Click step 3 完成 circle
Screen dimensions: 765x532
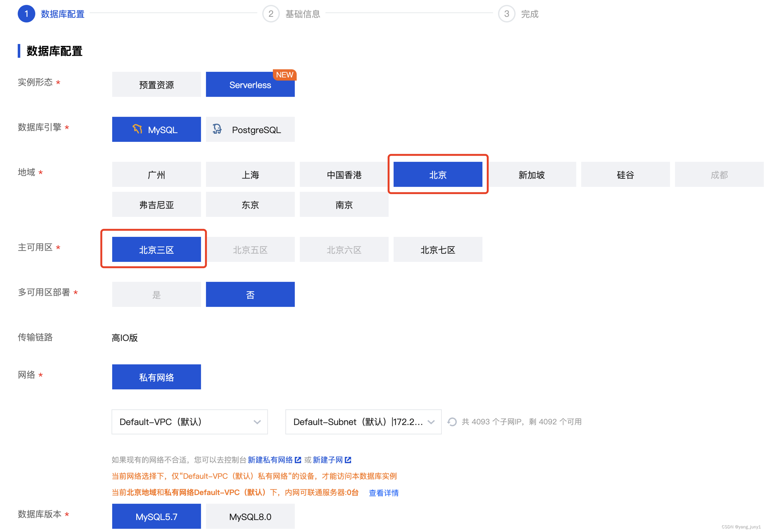(506, 14)
